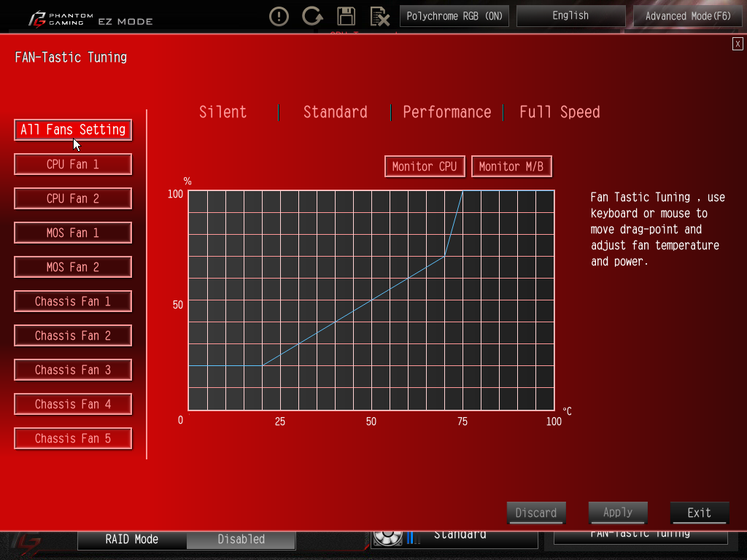Switch to the Full Speed profile
Viewport: 747px width, 560px height.
(x=560, y=112)
